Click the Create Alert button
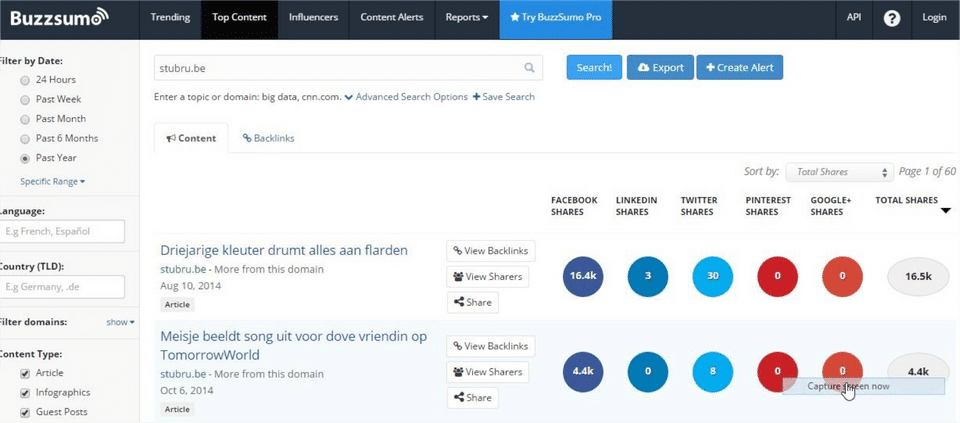Screen dimensions: 960x423 740,67
